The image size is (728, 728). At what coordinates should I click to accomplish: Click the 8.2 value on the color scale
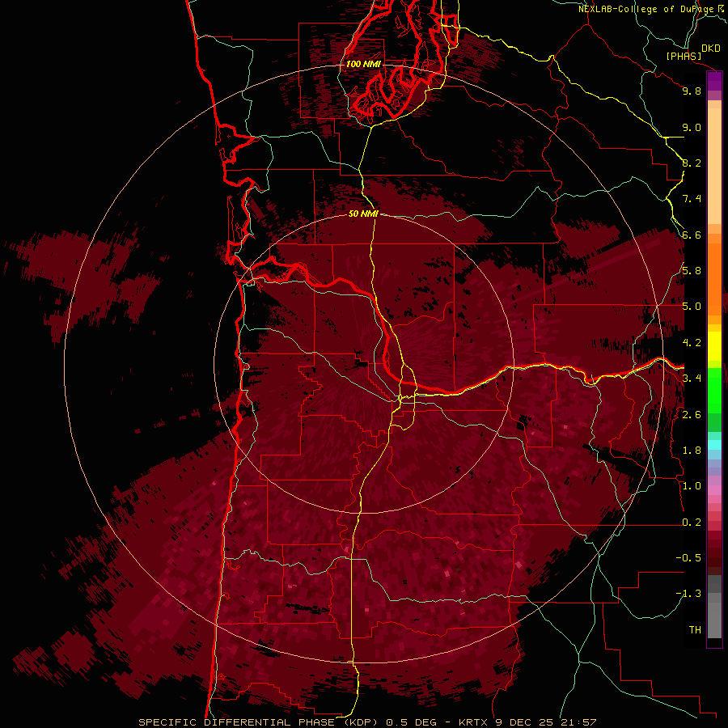[x=692, y=163]
